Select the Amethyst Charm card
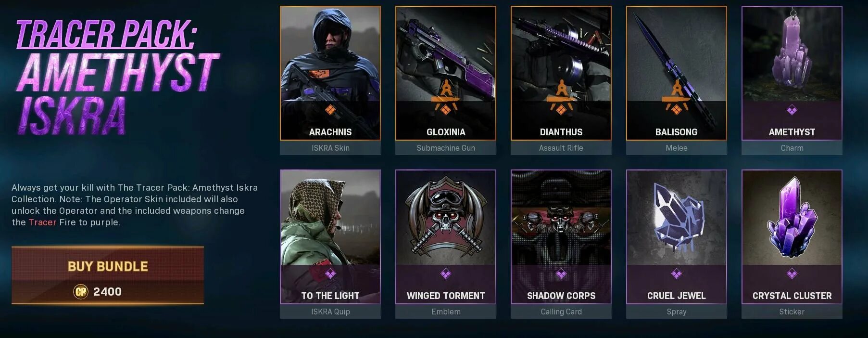 (x=792, y=80)
